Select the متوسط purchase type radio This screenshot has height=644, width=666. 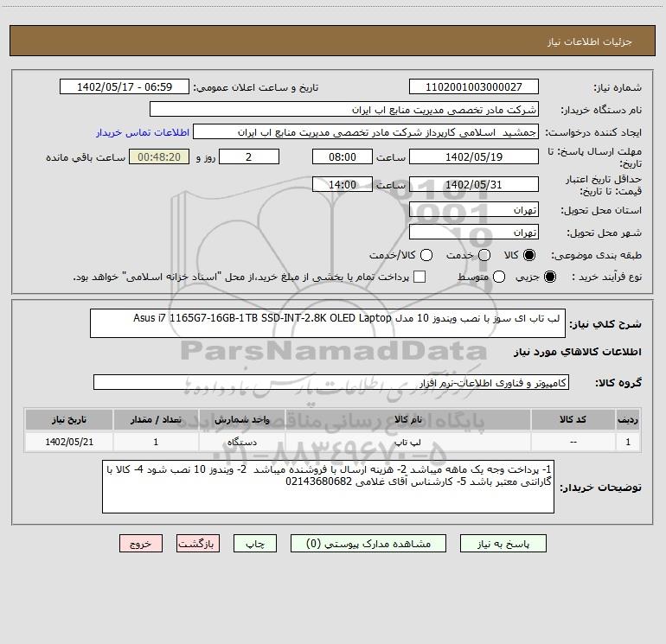point(499,277)
